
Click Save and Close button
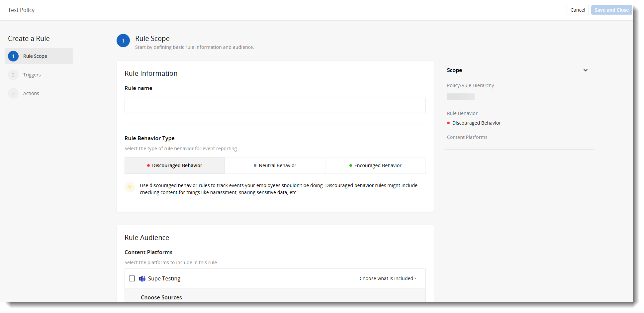point(611,10)
